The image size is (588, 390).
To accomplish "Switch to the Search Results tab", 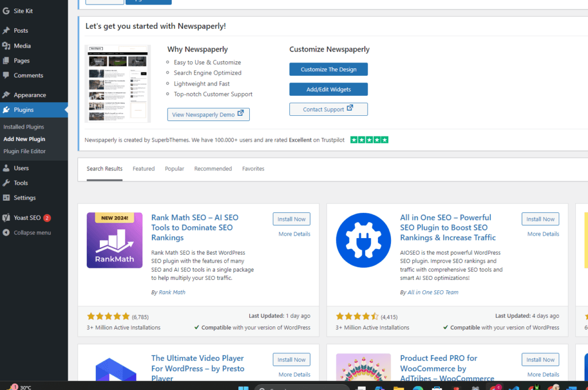I will (105, 169).
